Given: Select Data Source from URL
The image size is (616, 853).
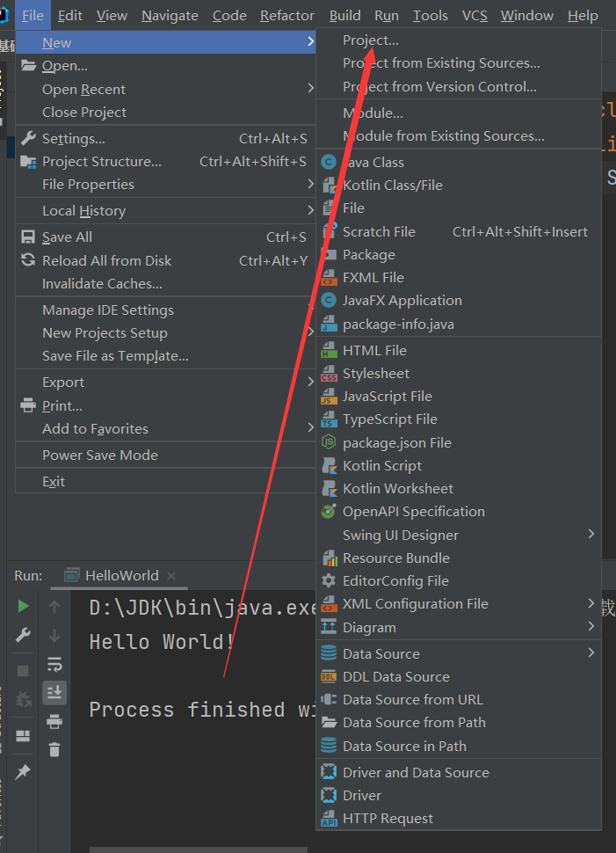Looking at the screenshot, I should point(459,700).
